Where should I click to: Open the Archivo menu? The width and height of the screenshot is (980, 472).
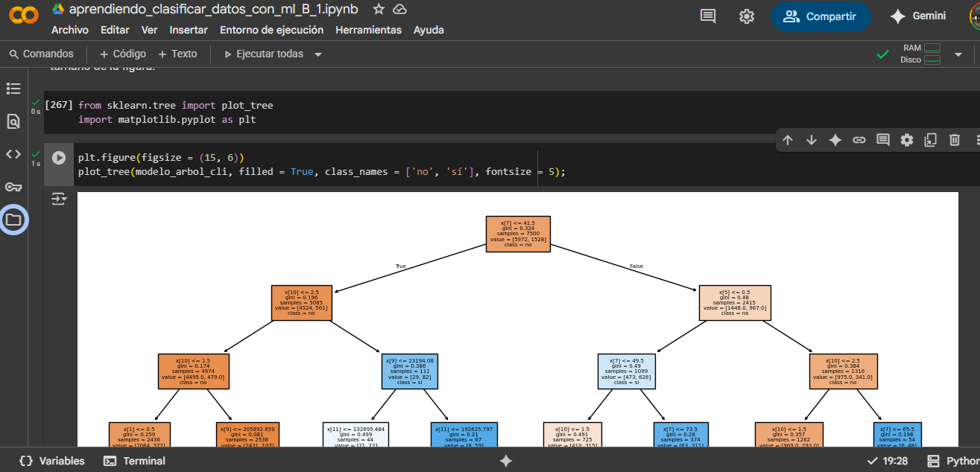70,30
